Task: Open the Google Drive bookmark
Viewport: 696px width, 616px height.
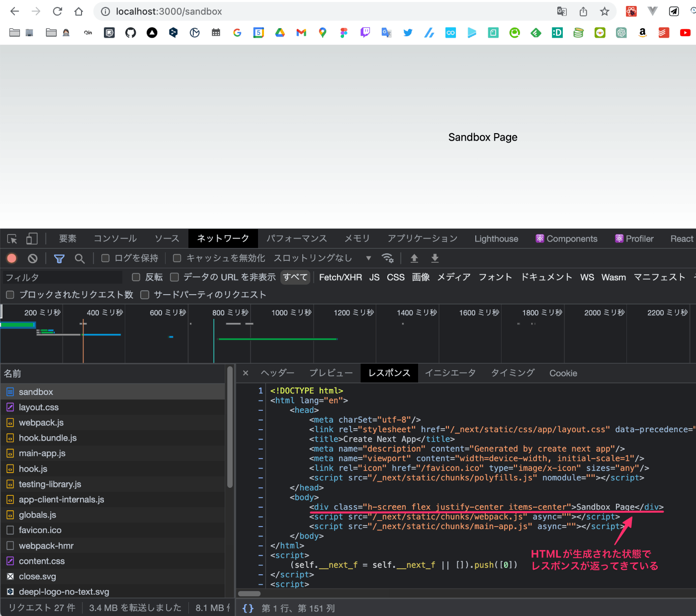Action: coord(280,33)
